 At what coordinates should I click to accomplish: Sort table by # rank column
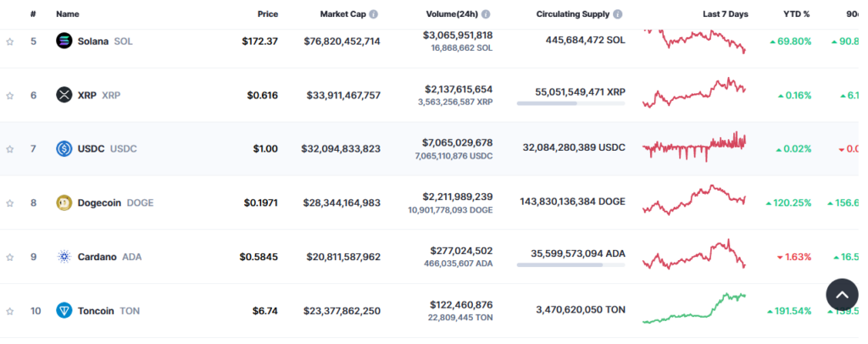click(33, 14)
